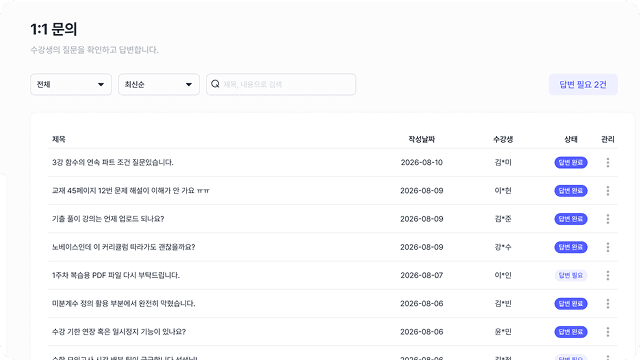Click student name 이*현

(503, 191)
